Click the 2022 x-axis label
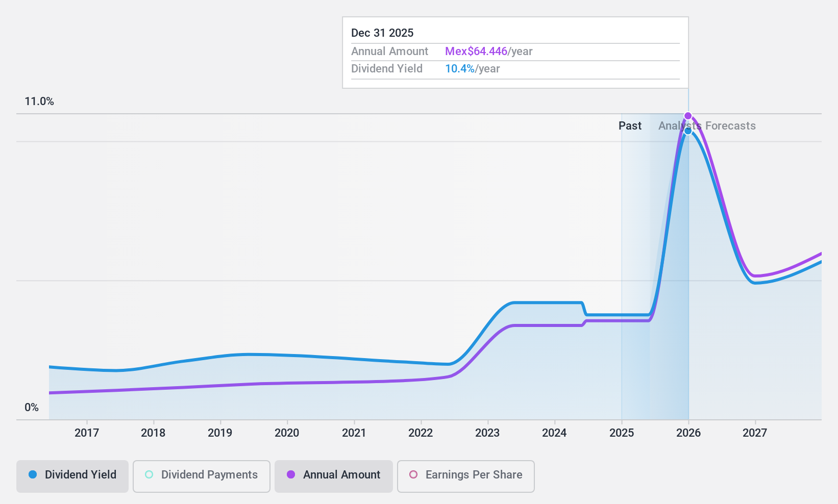Viewport: 838px width, 504px height. (x=421, y=433)
